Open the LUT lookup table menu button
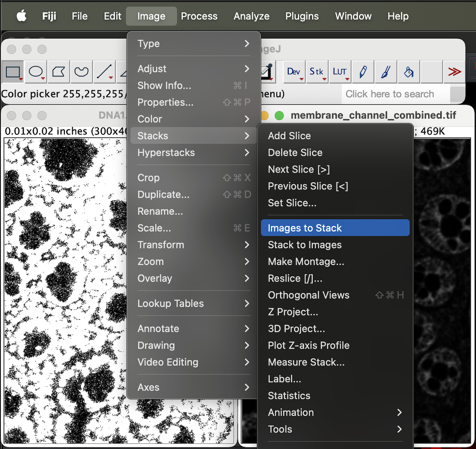Image resolution: width=476 pixels, height=449 pixels. (340, 72)
